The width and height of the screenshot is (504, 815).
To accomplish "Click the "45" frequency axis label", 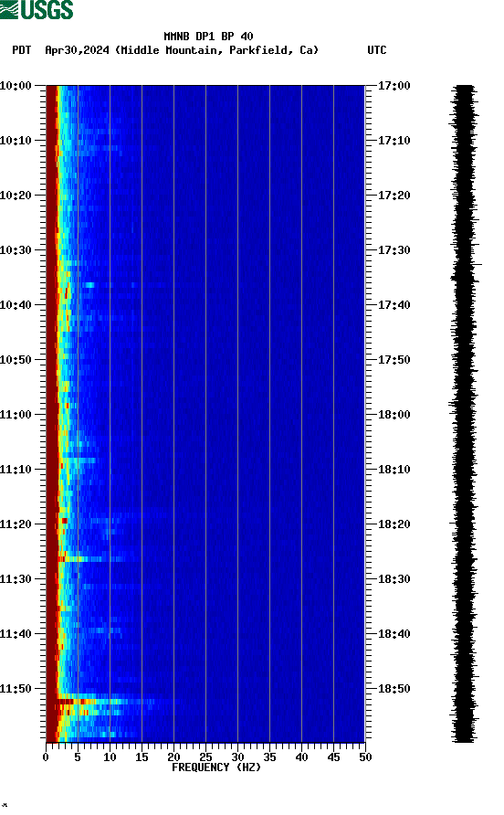I will [333, 757].
